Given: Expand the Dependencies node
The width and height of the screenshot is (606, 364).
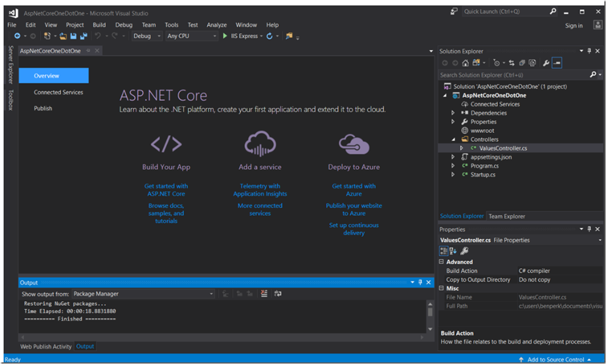Looking at the screenshot, I should [453, 113].
